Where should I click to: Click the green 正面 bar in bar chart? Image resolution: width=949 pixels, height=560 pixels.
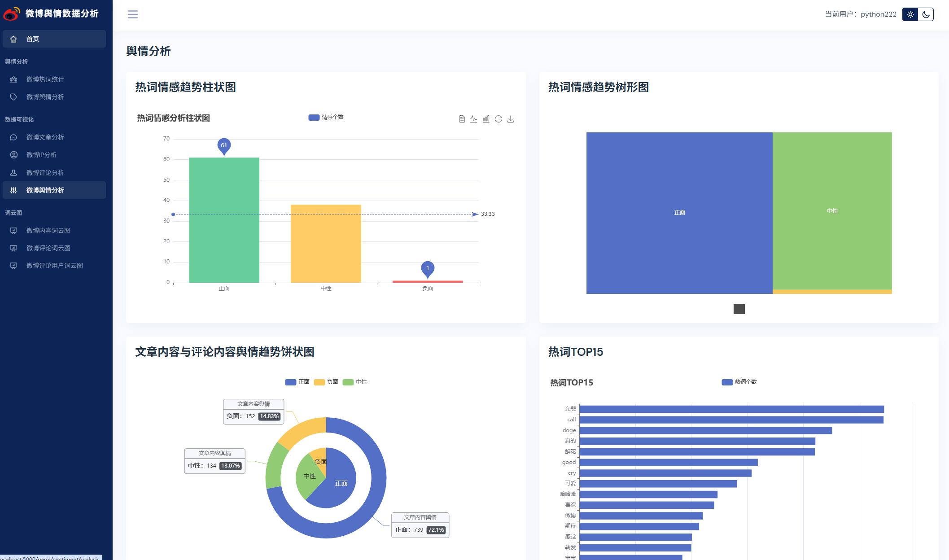[224, 220]
